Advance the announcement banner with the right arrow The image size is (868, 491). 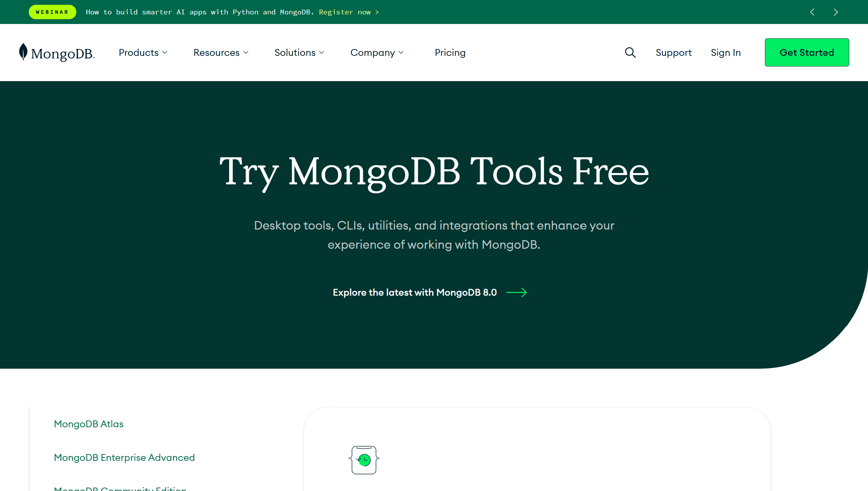835,12
